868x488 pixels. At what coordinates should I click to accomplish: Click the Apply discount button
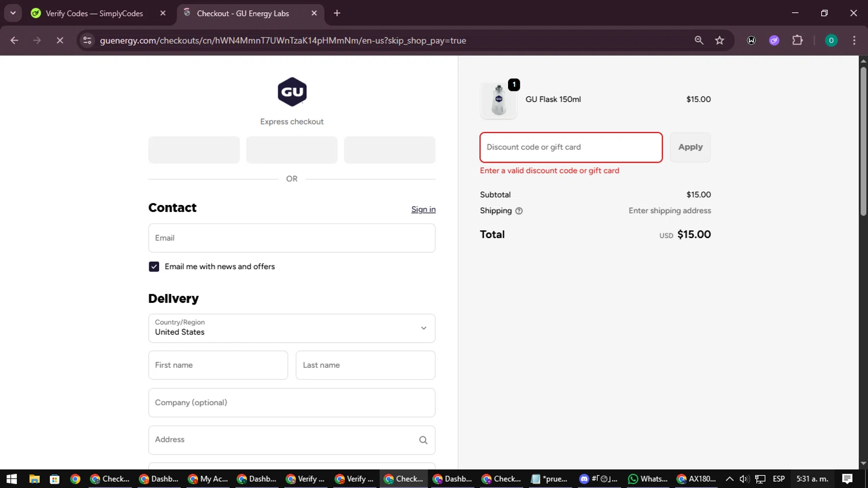tap(690, 147)
